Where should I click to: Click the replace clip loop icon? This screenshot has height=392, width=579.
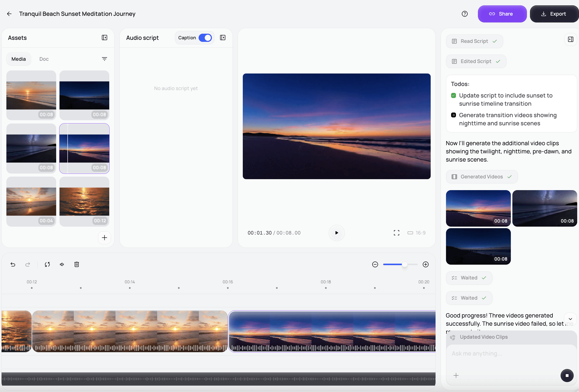[x=47, y=264]
